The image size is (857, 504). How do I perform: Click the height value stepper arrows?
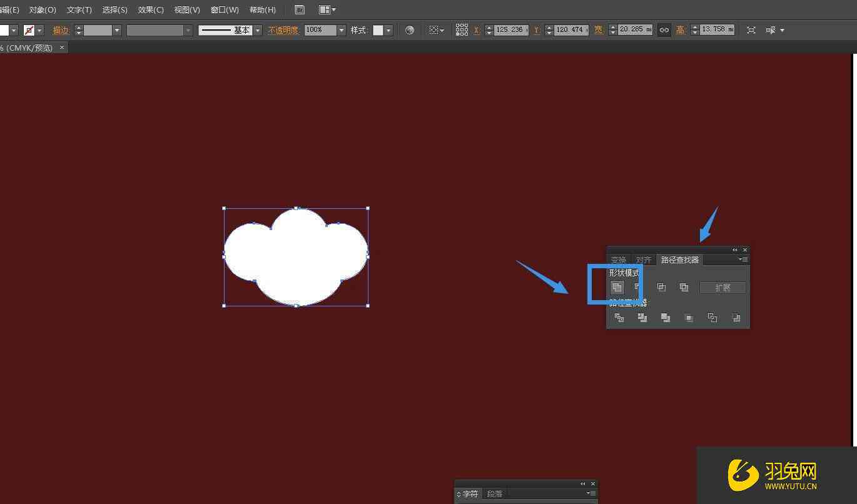695,30
